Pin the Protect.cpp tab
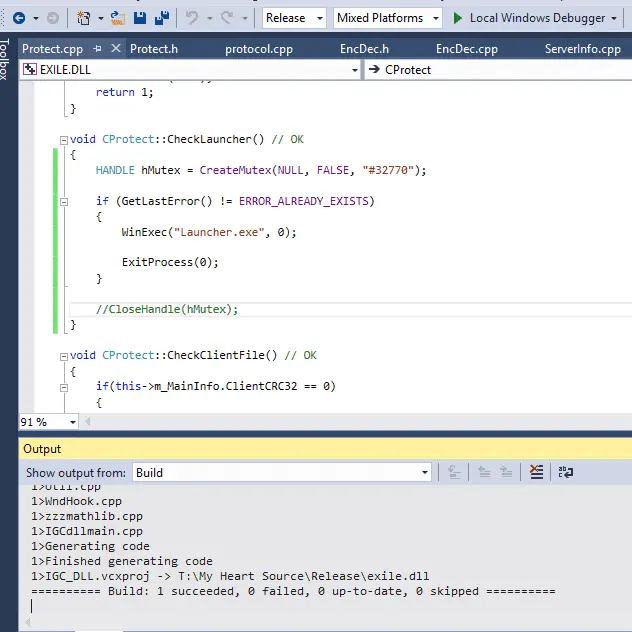 (x=97, y=49)
